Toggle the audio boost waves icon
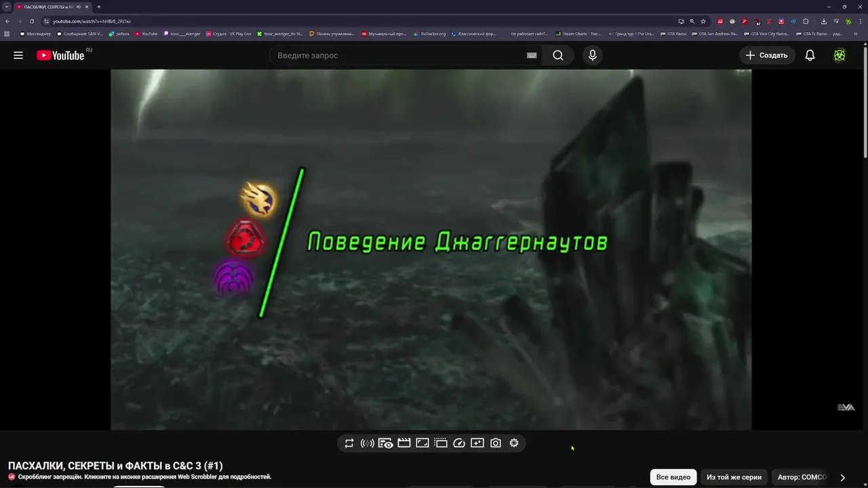 tap(368, 443)
